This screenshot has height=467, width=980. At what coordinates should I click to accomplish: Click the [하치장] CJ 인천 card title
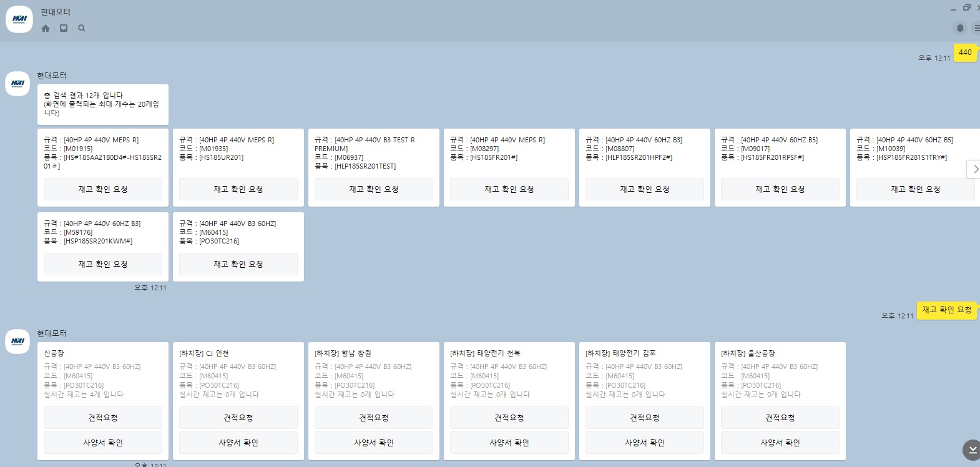tap(204, 353)
